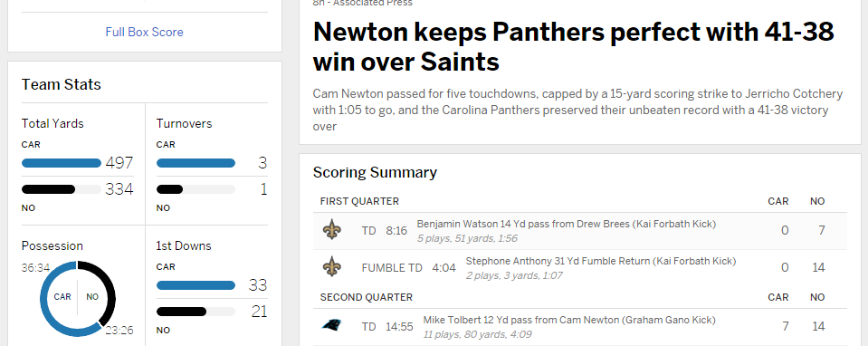Click the CAR Turnovers blue bar
This screenshot has height=346, width=868.
tap(196, 163)
